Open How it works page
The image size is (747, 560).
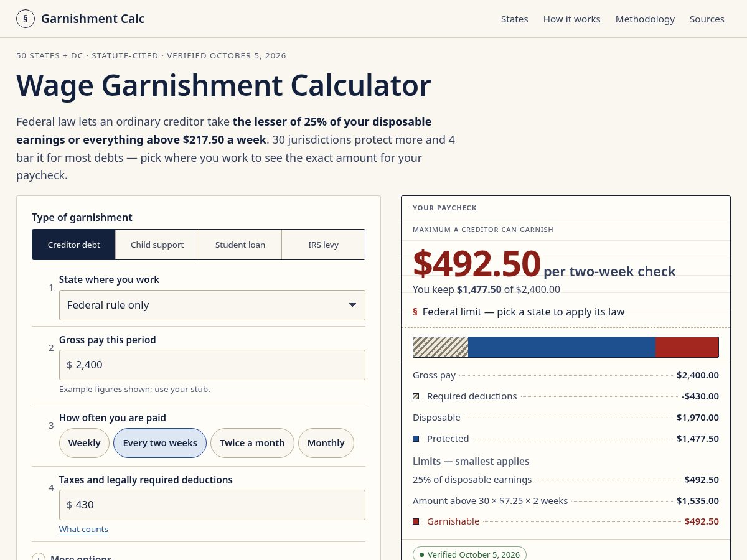tap(571, 19)
